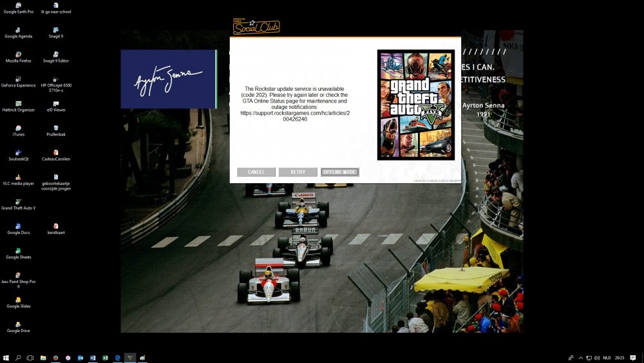This screenshot has height=363, width=644.
Task: Click the NLD input language indicator
Action: pyautogui.click(x=607, y=358)
